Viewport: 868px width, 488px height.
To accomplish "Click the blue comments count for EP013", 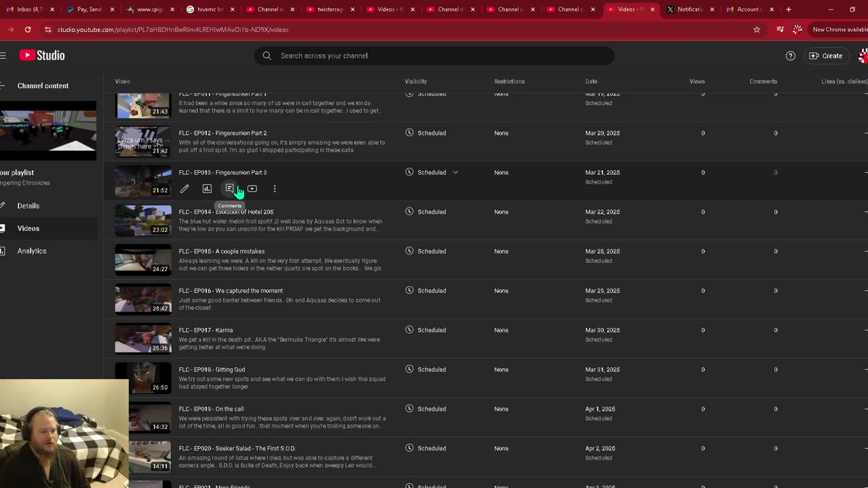I will click(776, 172).
